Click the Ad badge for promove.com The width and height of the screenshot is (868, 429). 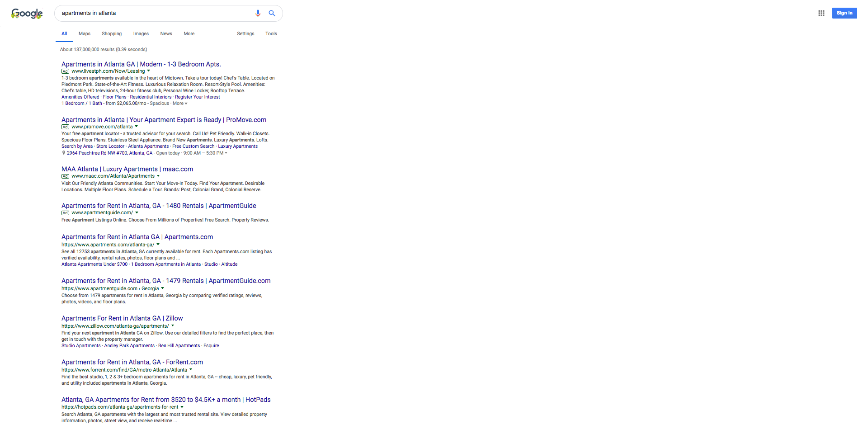66,127
